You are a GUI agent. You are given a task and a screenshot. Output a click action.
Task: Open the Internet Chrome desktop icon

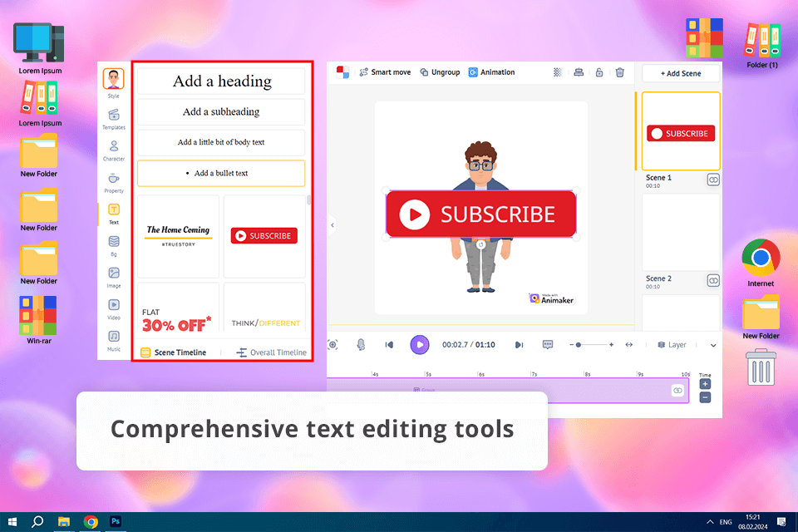pos(761,263)
